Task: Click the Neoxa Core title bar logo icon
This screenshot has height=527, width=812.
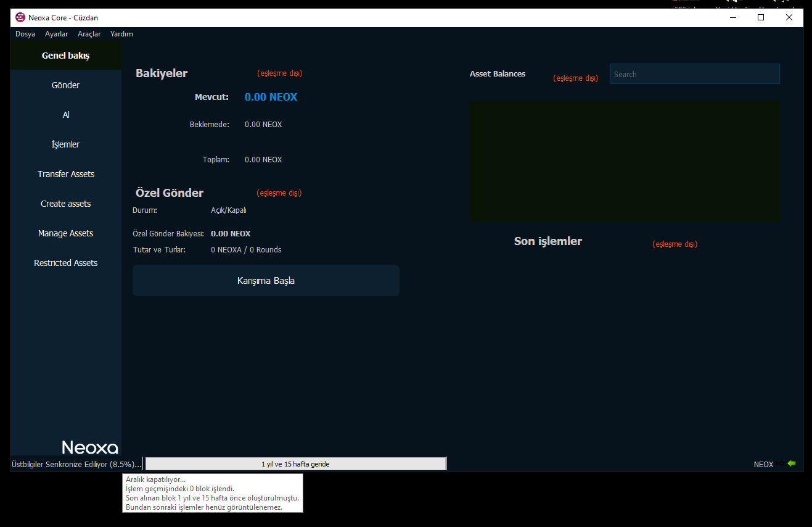Action: 20,18
